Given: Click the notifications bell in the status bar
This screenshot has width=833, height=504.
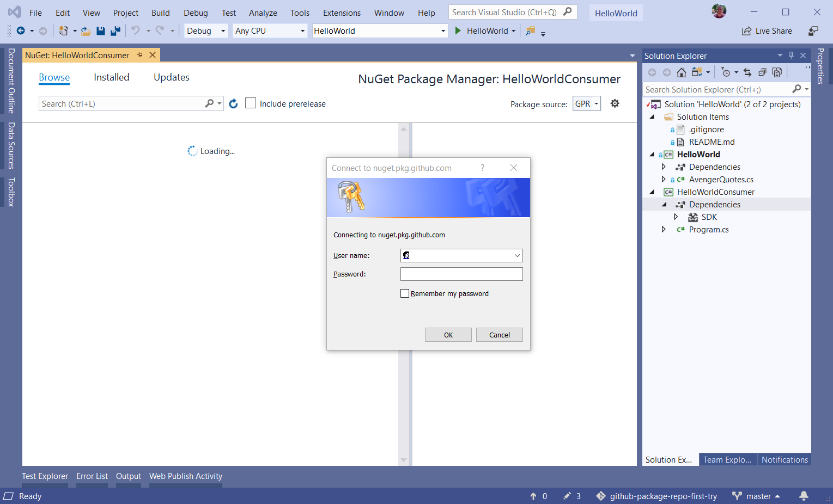Looking at the screenshot, I should click(804, 496).
